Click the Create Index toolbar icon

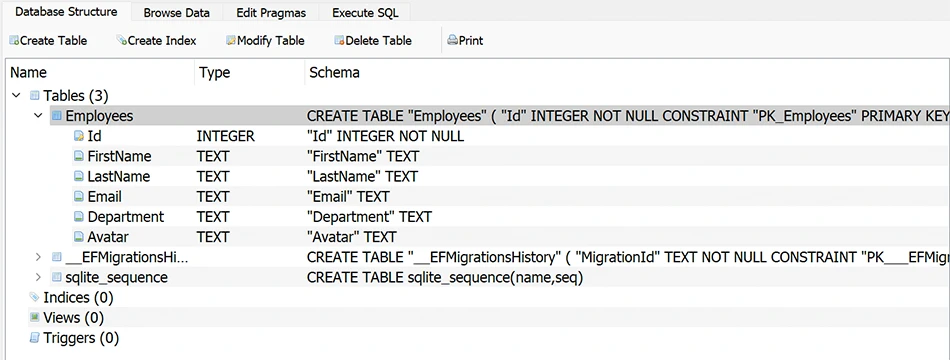122,41
